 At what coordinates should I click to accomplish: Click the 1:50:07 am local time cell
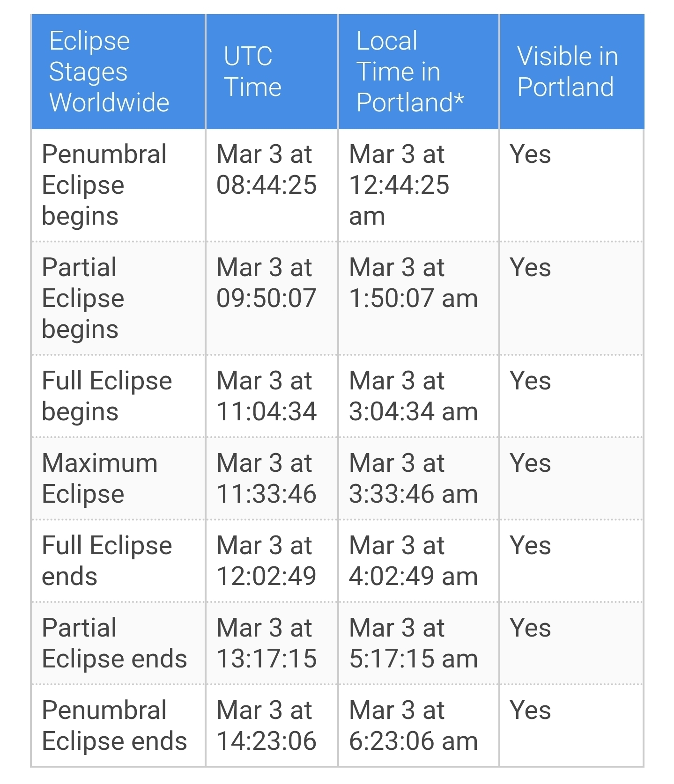(x=413, y=283)
